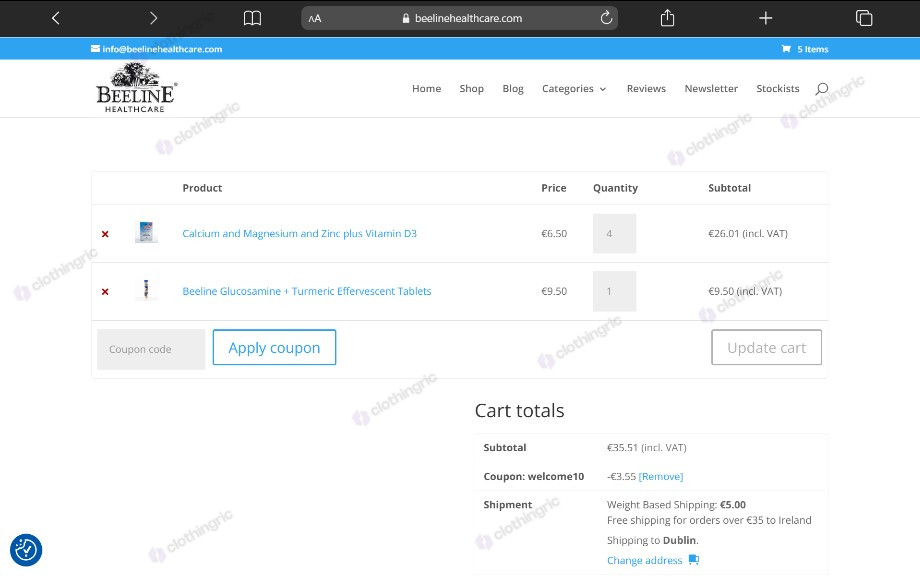Click quantity field for Calcium and Magnesium

(614, 233)
